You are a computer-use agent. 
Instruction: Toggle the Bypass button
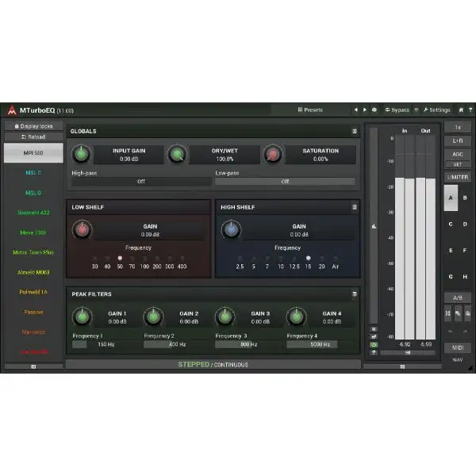[x=397, y=110]
